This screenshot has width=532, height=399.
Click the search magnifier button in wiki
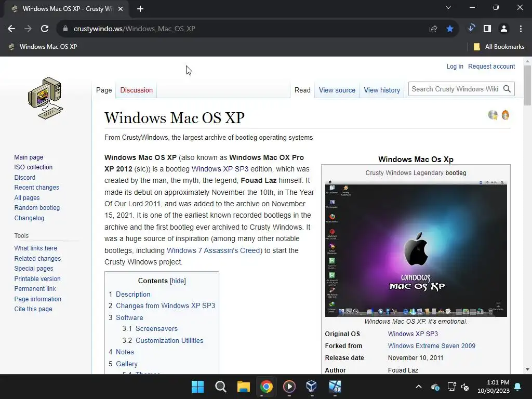pyautogui.click(x=507, y=89)
